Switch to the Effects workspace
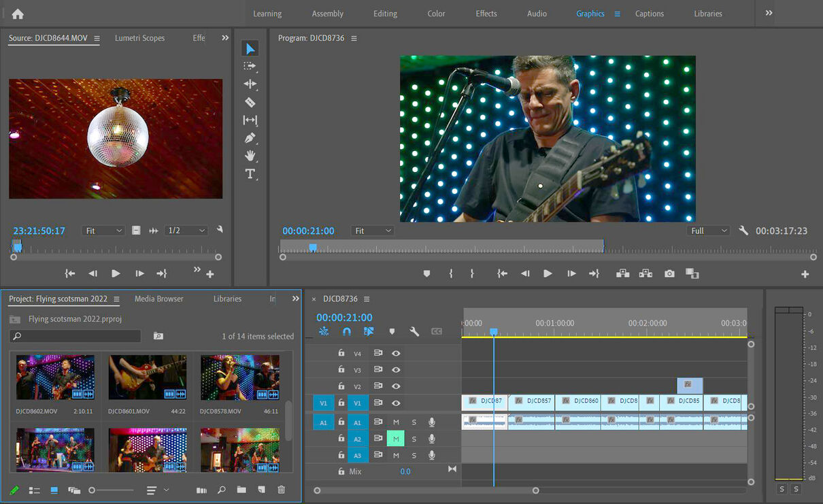Viewport: 823px width, 504px height. [x=486, y=13]
